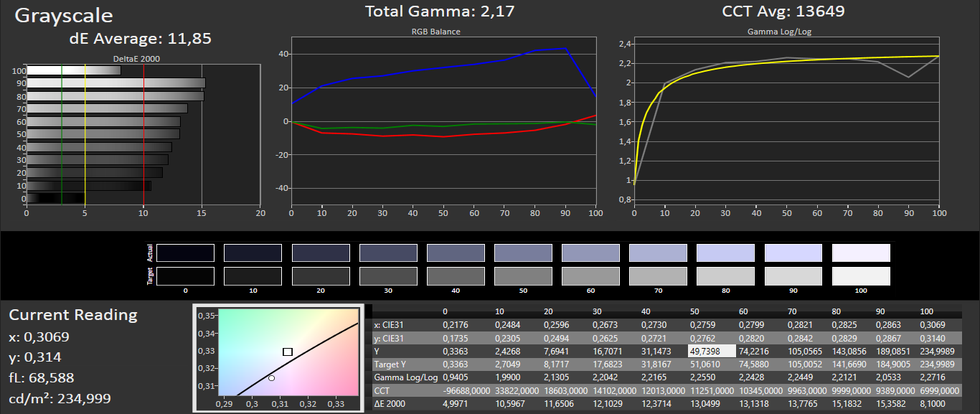Click the ΔE 2000 cell '15,3582'

[x=890, y=403]
